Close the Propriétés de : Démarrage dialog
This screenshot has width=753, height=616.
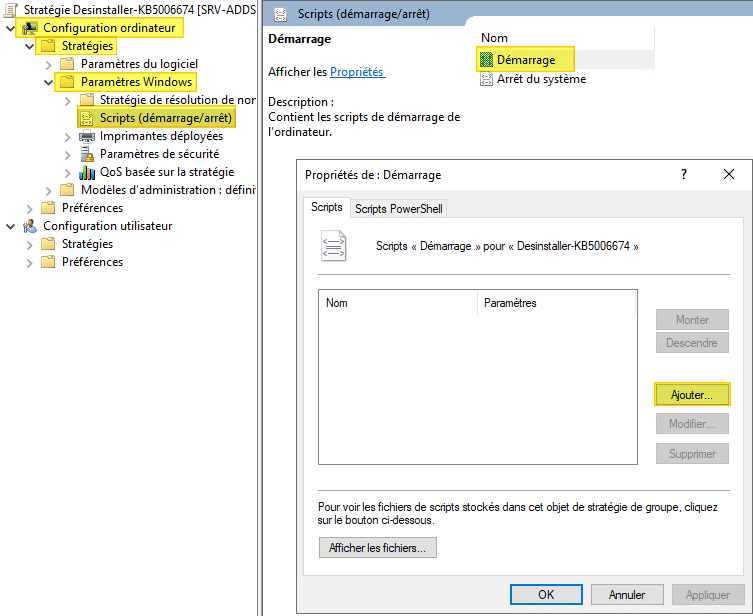(729, 174)
